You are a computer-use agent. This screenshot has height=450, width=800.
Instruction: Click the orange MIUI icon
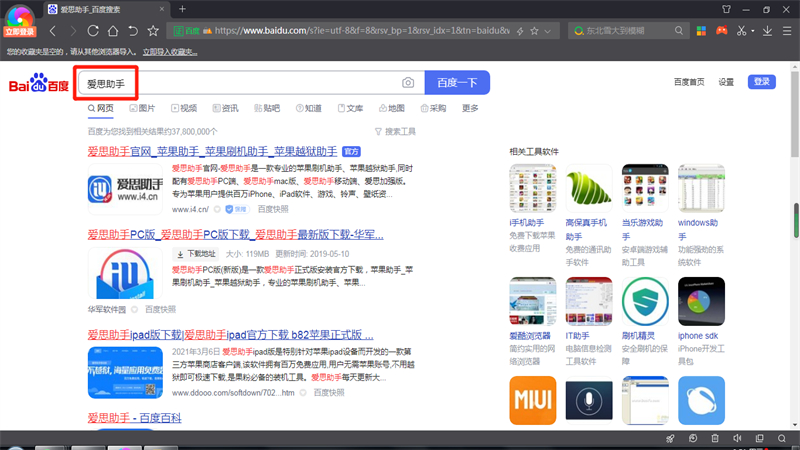533,401
